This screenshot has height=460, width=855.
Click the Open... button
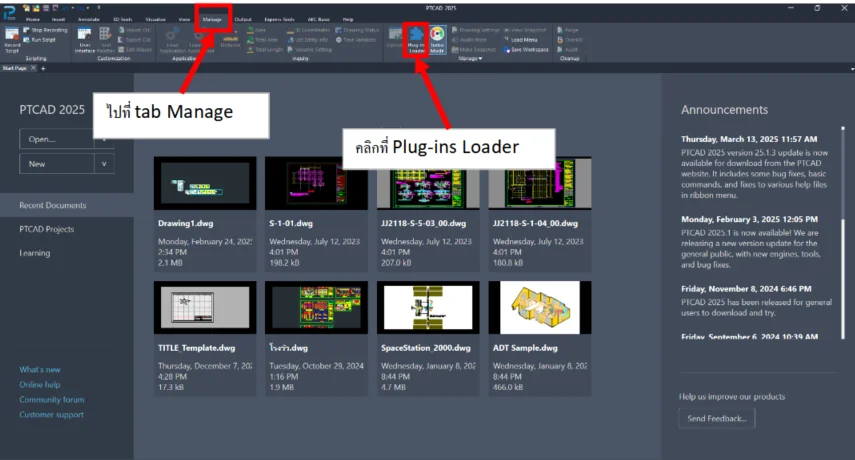pos(57,139)
